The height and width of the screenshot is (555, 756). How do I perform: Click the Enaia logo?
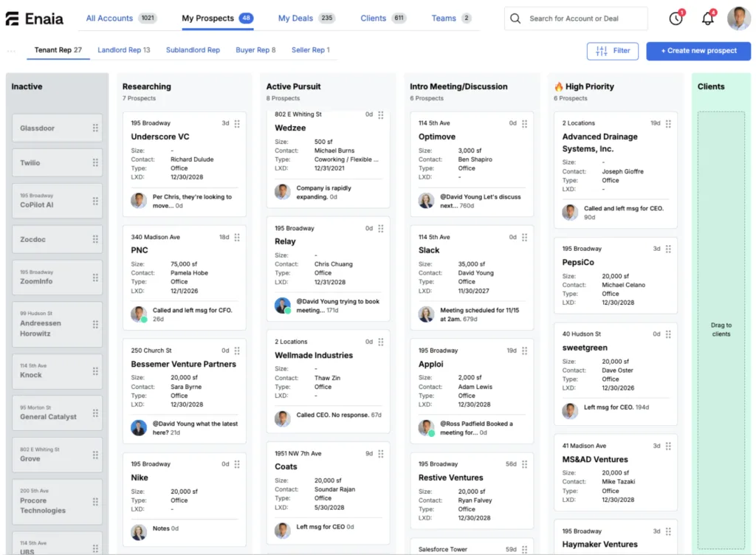click(34, 18)
